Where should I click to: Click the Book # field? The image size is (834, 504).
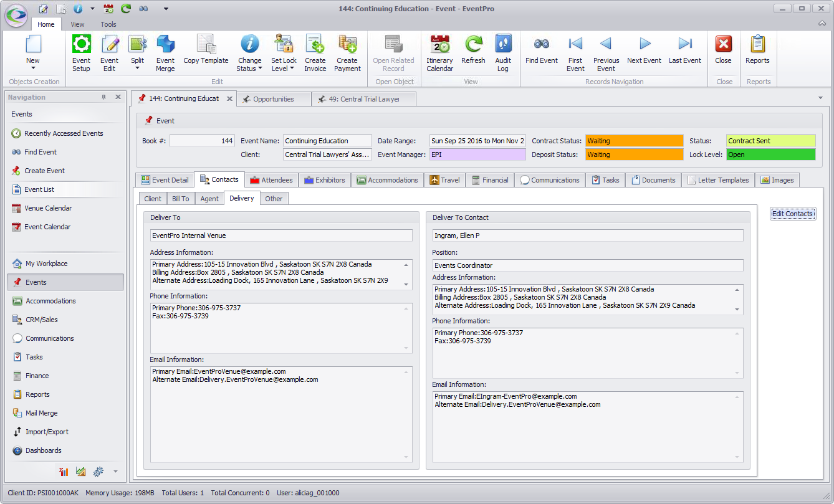pos(202,141)
